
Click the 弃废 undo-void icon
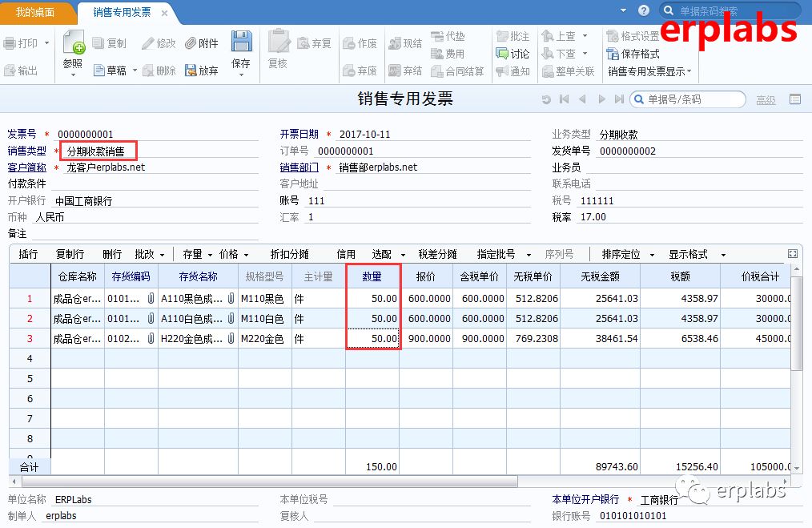(348, 71)
